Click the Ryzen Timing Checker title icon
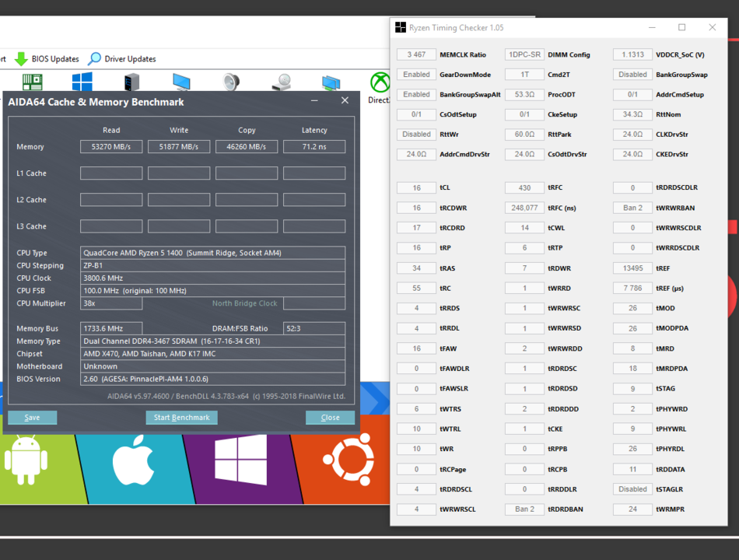The width and height of the screenshot is (739, 560). [x=401, y=27]
